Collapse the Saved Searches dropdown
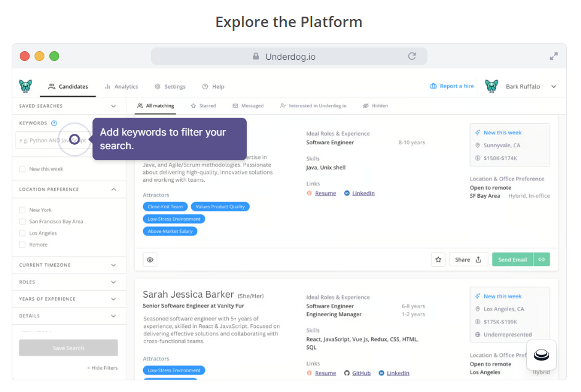The image size is (581, 392). 114,106
